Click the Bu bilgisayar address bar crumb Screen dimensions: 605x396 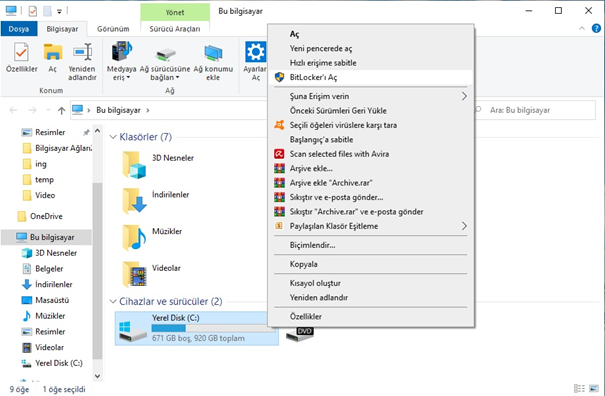118,110
